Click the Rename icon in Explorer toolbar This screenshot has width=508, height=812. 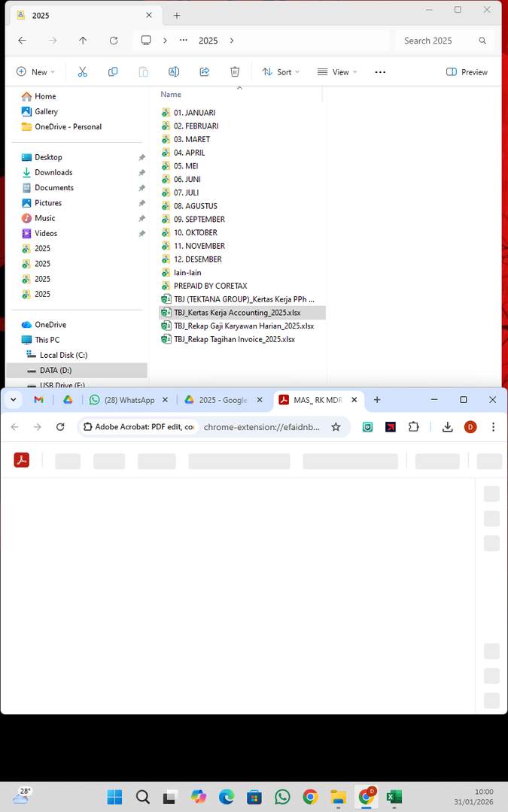point(174,72)
